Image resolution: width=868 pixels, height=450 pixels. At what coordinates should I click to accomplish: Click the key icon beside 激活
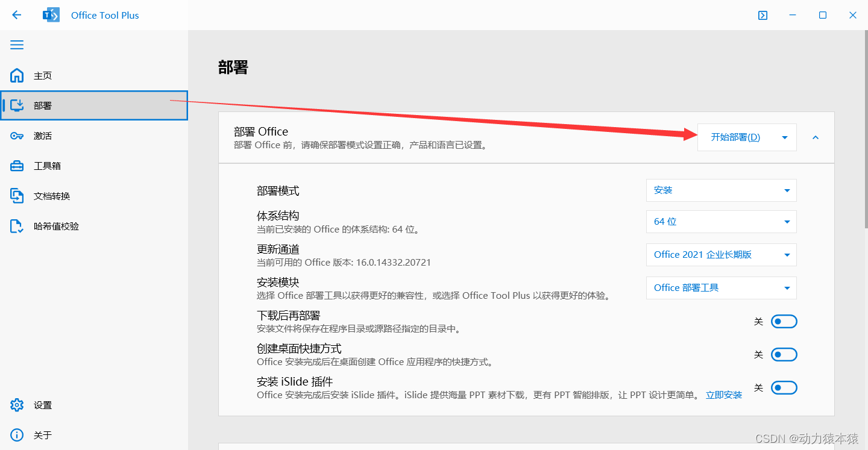coord(17,136)
